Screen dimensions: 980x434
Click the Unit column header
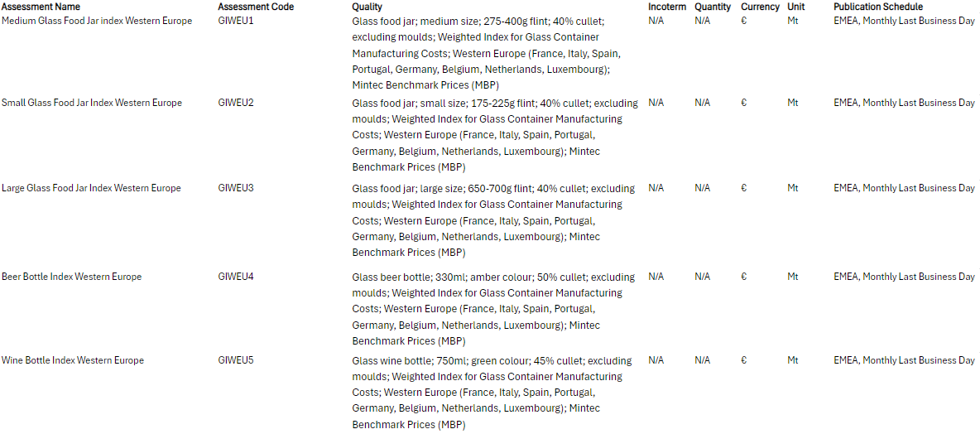tap(796, 7)
